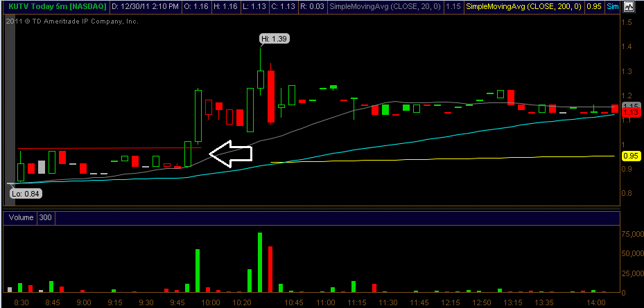Screen dimensions: 644x308
Task: Click the 9:45 time axis label
Action: pos(177,302)
